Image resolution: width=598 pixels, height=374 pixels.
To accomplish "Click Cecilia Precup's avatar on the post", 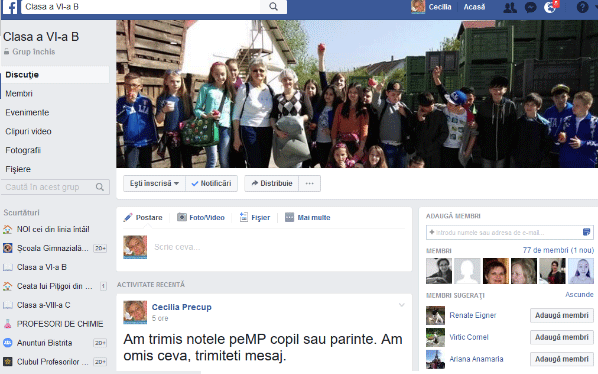I will point(135,312).
